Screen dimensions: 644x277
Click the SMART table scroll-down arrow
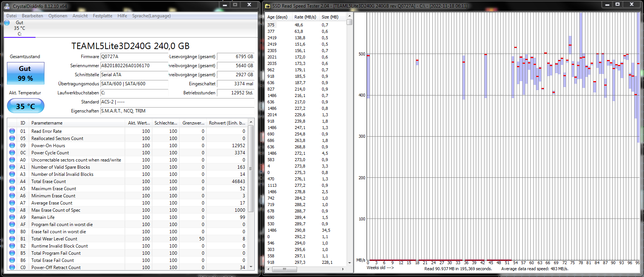coord(251,267)
